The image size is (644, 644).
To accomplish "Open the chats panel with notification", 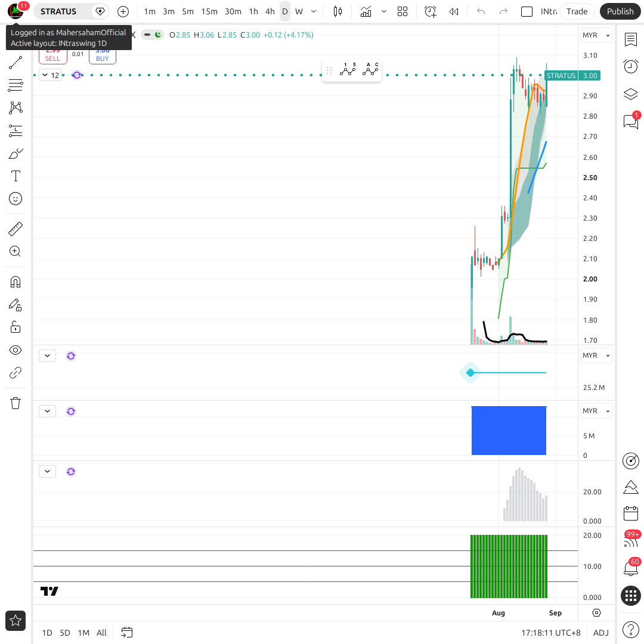I will [630, 121].
